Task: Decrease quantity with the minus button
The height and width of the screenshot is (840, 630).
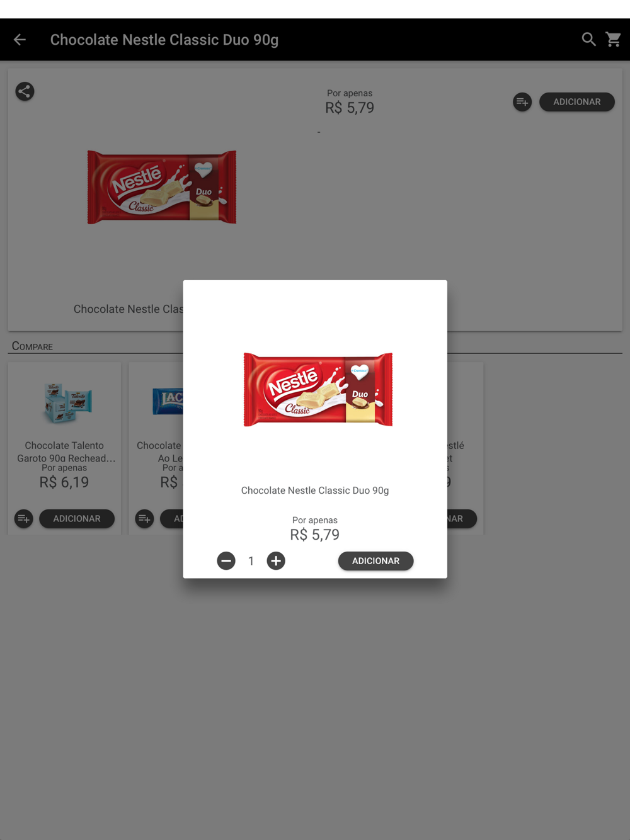Action: (226, 561)
